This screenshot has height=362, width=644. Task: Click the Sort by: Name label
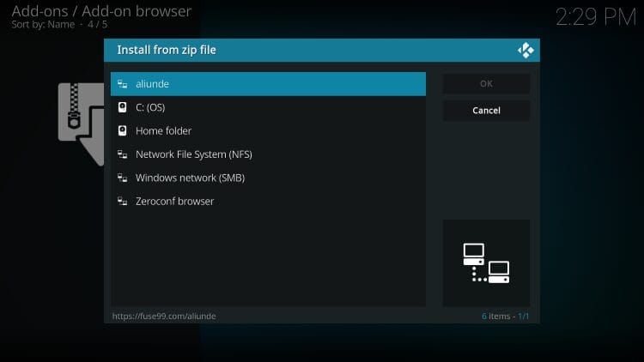pos(43,24)
